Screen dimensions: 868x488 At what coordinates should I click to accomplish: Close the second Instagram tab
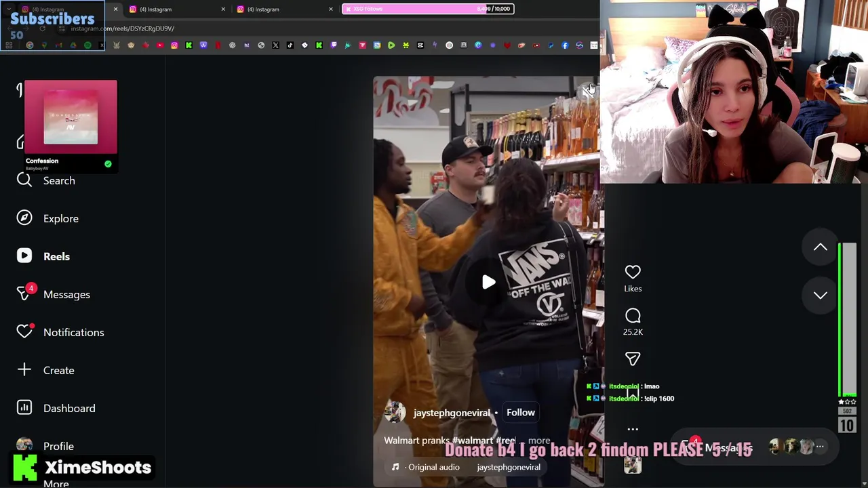pyautogui.click(x=223, y=9)
